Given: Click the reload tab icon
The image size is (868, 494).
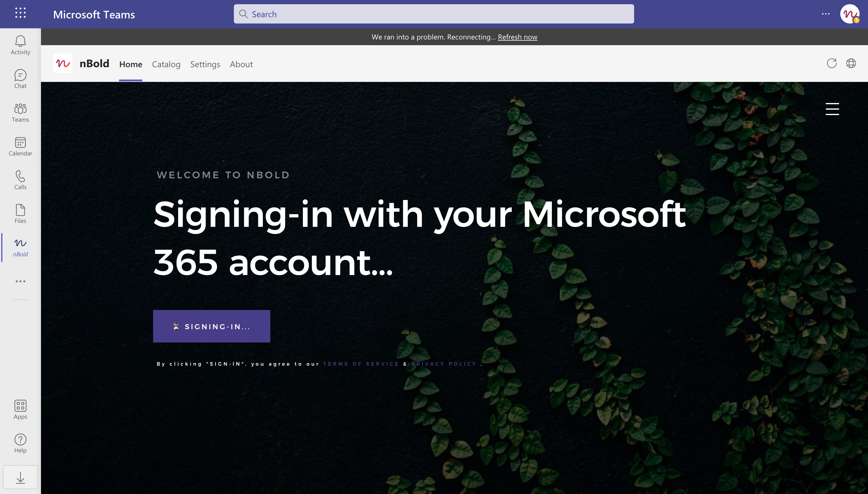Looking at the screenshot, I should [x=831, y=64].
